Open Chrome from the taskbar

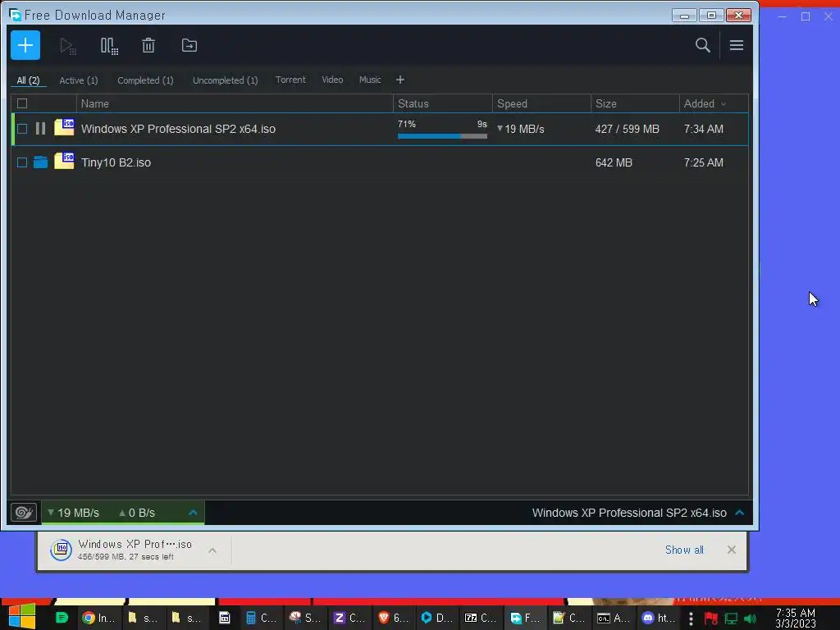tap(98, 618)
